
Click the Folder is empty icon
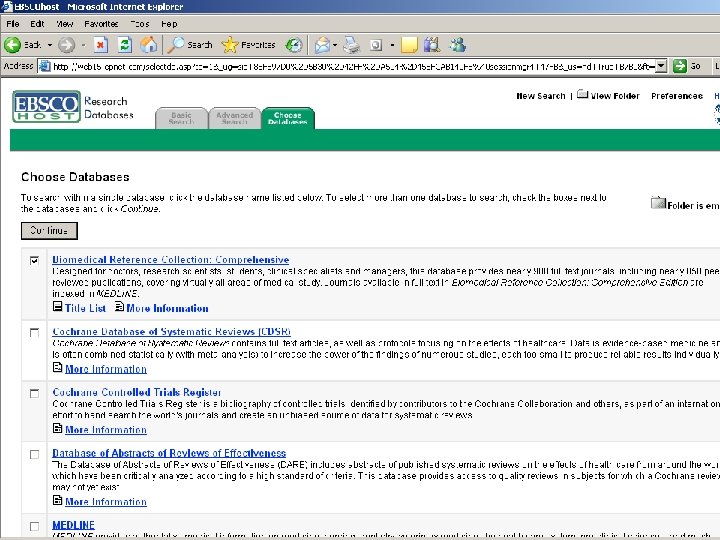click(658, 203)
